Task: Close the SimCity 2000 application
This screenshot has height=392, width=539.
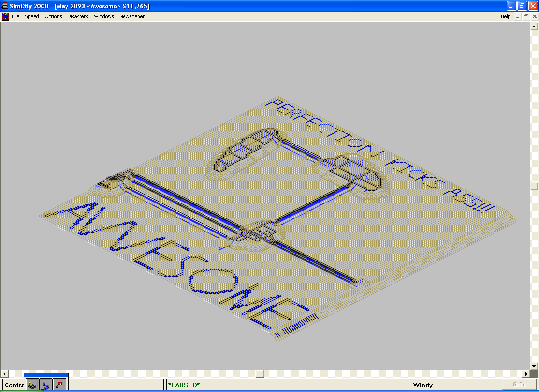Action: pyautogui.click(x=533, y=6)
